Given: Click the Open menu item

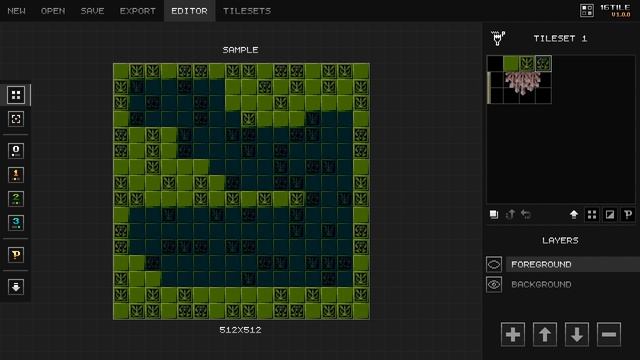Looking at the screenshot, I should click(x=53, y=11).
